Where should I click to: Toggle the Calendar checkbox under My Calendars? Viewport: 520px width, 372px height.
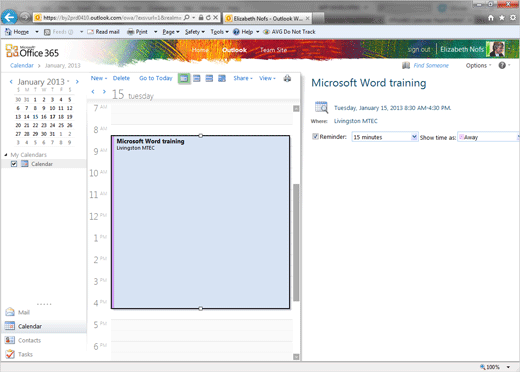pyautogui.click(x=14, y=164)
